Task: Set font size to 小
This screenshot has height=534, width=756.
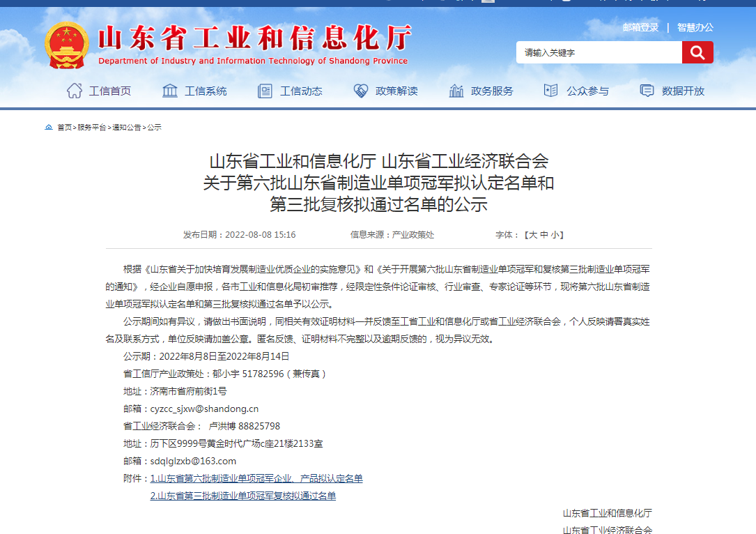Action: pyautogui.click(x=555, y=235)
